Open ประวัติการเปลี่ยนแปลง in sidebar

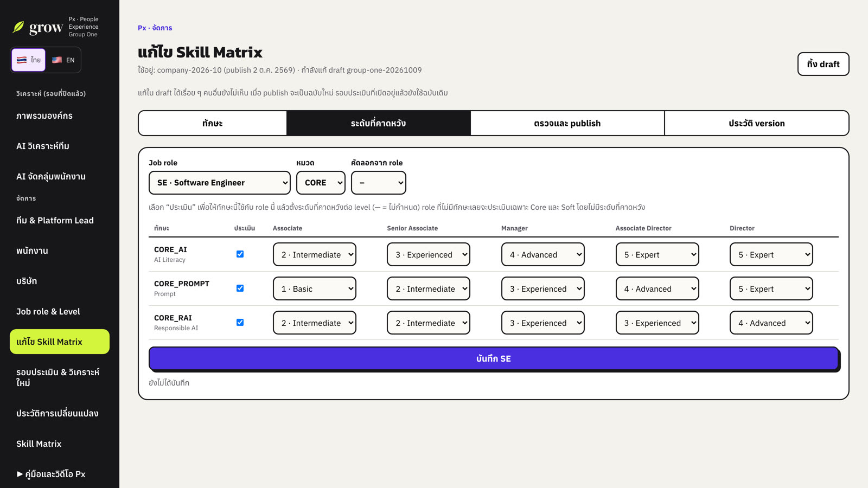coord(60,413)
